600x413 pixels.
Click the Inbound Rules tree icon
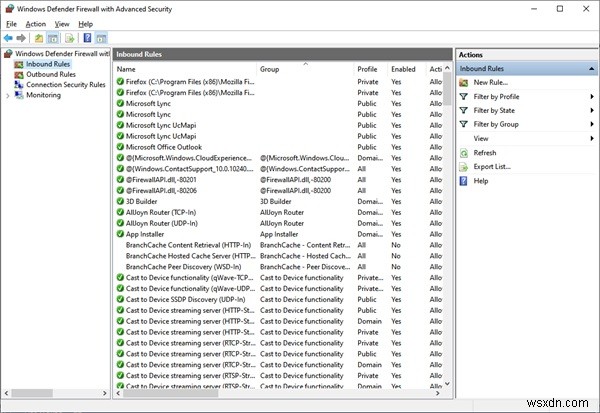coord(19,64)
